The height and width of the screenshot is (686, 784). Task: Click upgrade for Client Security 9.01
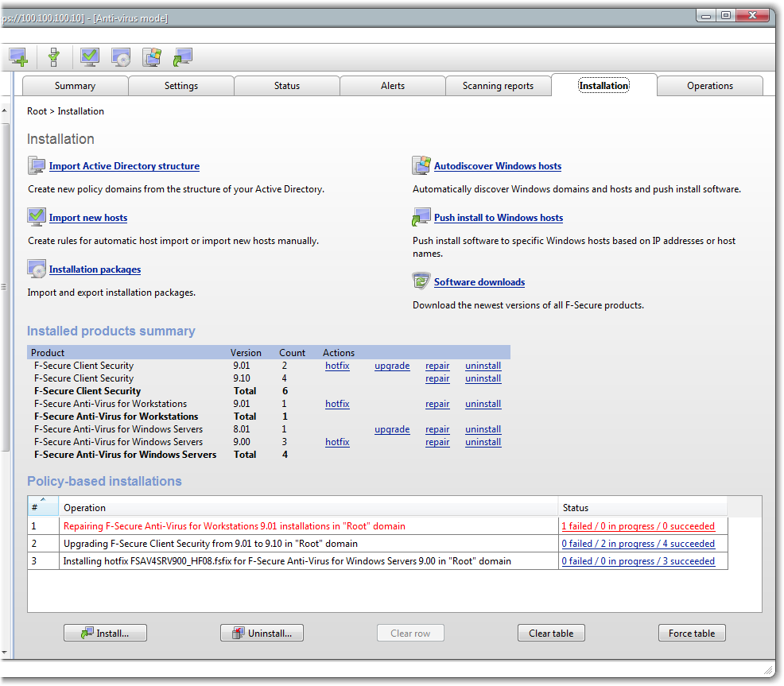tap(392, 366)
